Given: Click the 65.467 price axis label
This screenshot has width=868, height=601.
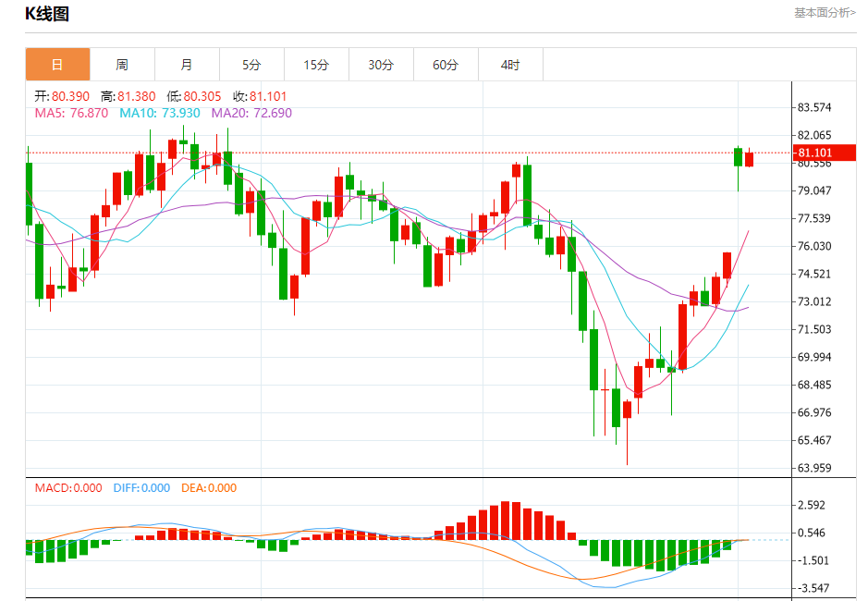Looking at the screenshot, I should pyautogui.click(x=814, y=440).
